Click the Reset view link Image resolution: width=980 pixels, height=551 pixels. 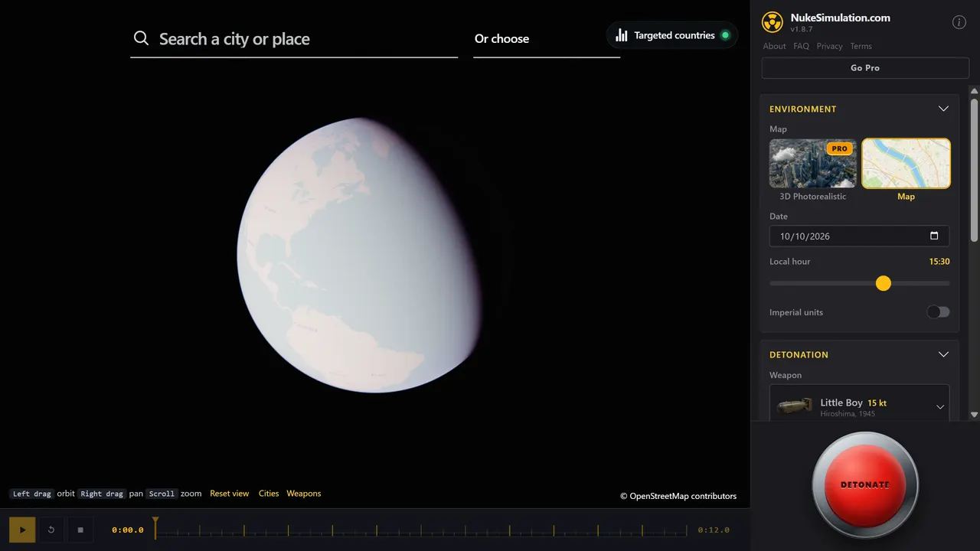[229, 494]
